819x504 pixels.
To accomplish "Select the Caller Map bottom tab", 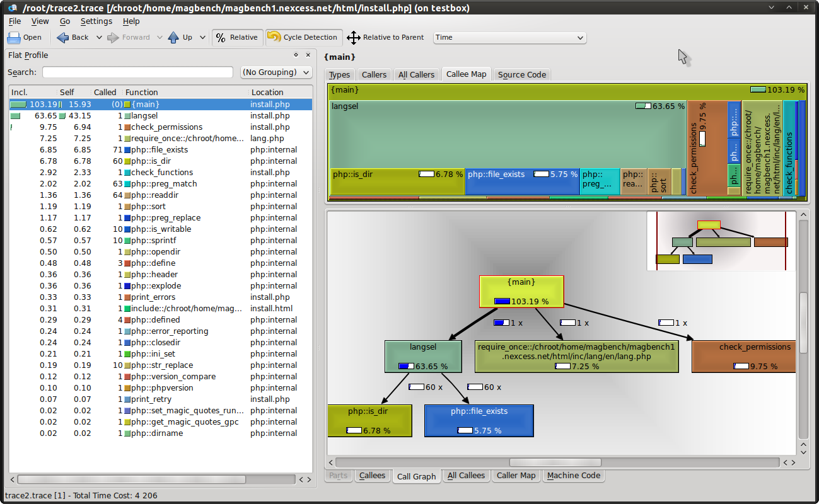I will click(x=516, y=476).
